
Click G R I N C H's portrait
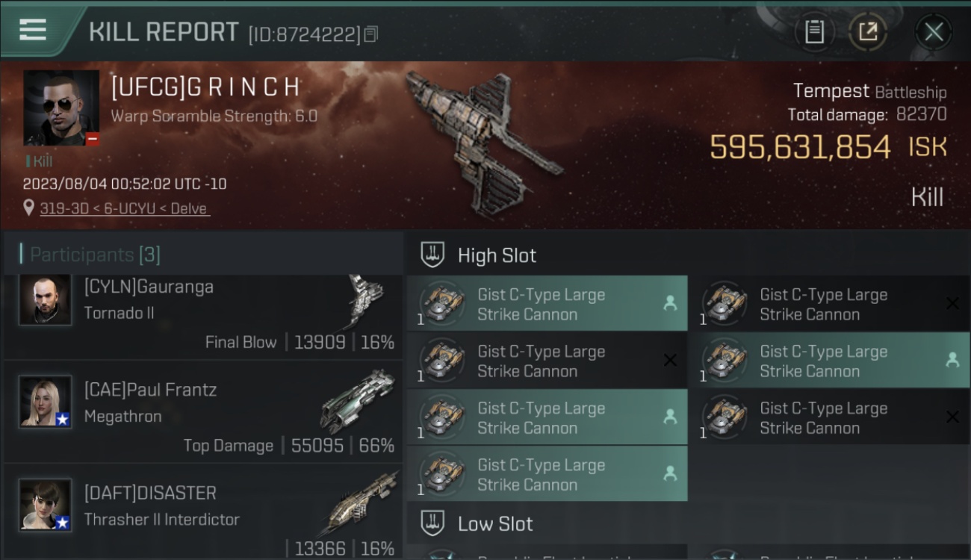pyautogui.click(x=61, y=108)
